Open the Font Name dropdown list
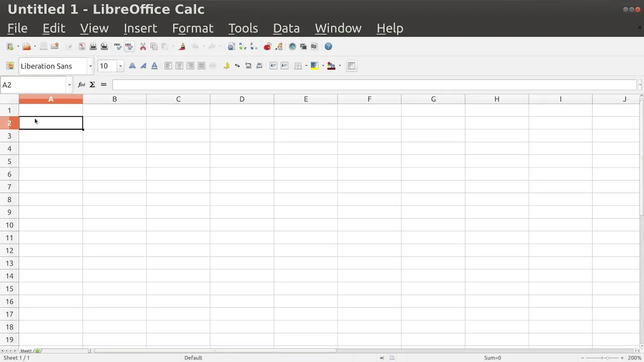Viewport: 644px width, 362px height. tap(91, 66)
